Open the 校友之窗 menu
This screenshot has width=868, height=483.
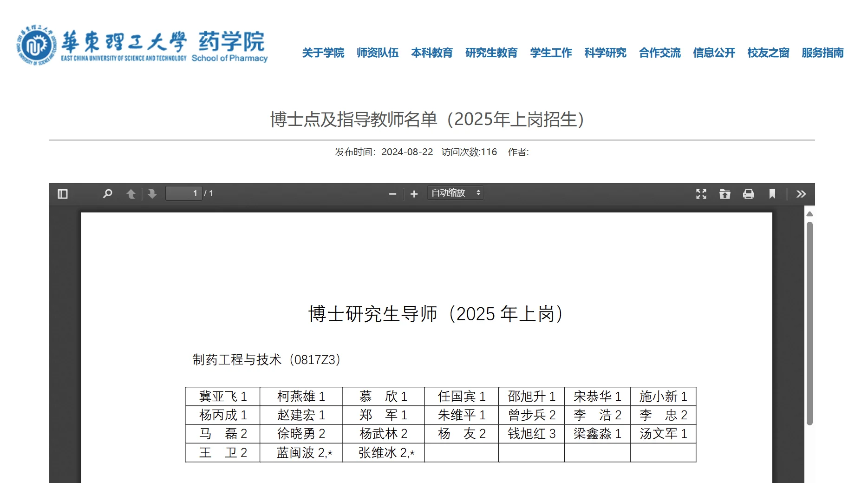point(769,53)
